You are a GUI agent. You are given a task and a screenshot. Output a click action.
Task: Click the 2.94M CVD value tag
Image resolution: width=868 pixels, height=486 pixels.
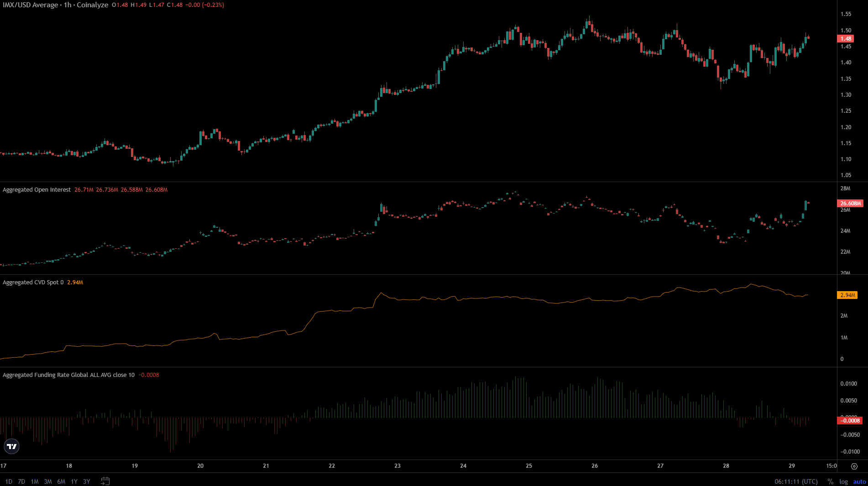[x=847, y=295]
